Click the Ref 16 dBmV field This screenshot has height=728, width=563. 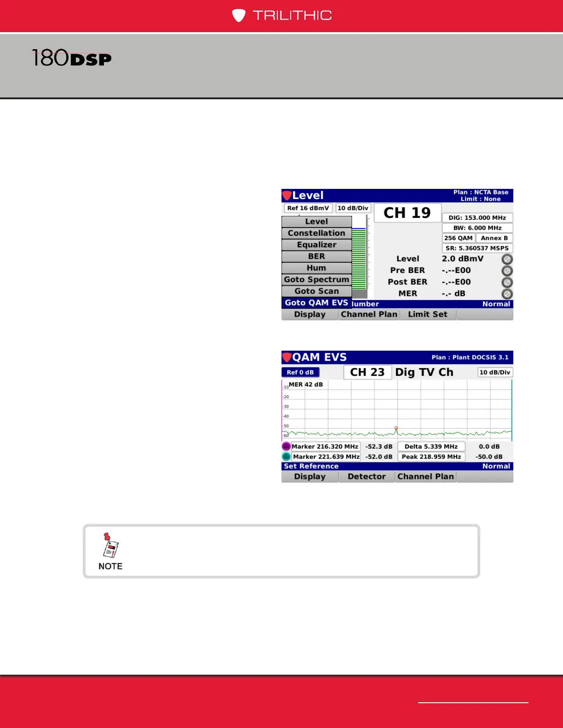308,208
